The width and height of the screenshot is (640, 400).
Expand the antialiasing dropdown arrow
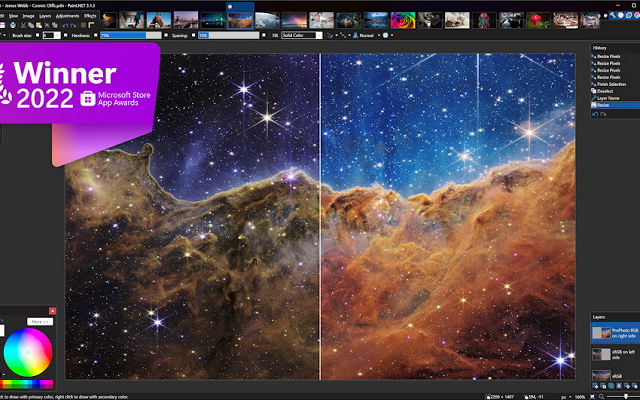coord(336,35)
